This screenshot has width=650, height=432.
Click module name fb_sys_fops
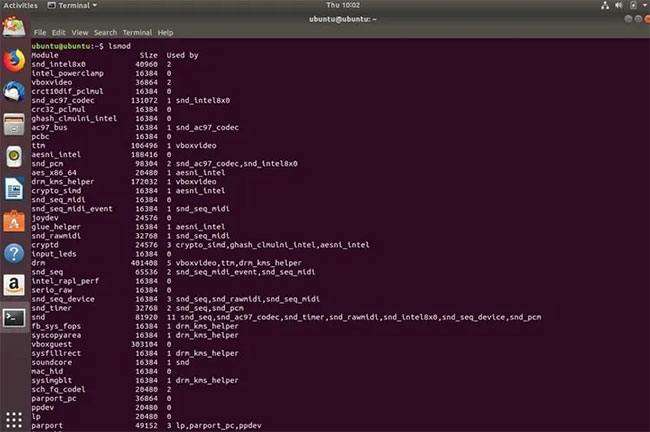click(x=56, y=326)
